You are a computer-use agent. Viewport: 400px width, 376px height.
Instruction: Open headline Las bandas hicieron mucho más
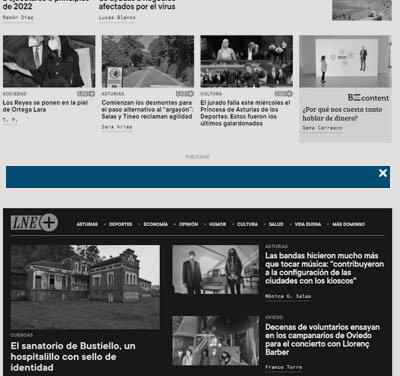(x=325, y=268)
